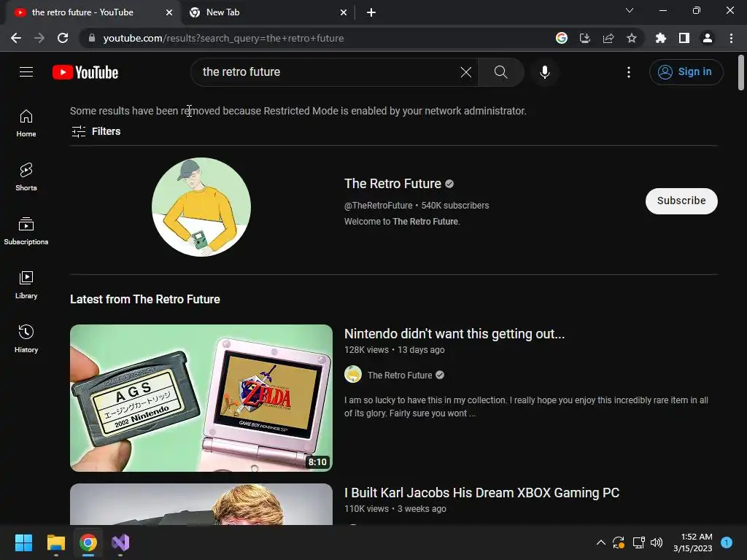Clear the search box with the X
The width and height of the screenshot is (747, 560).
point(466,72)
